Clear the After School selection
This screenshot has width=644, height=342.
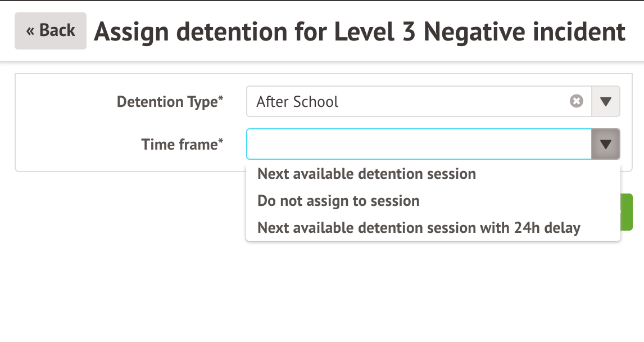pos(577,101)
